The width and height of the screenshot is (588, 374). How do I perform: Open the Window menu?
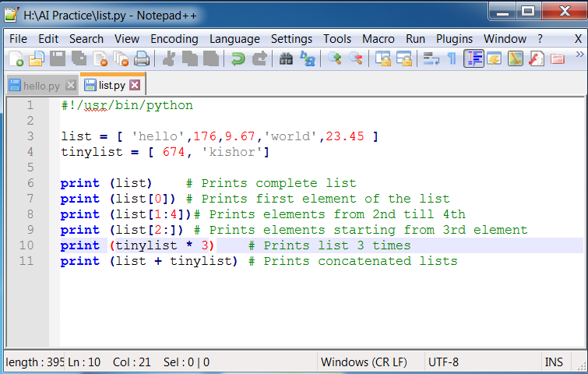pos(505,39)
